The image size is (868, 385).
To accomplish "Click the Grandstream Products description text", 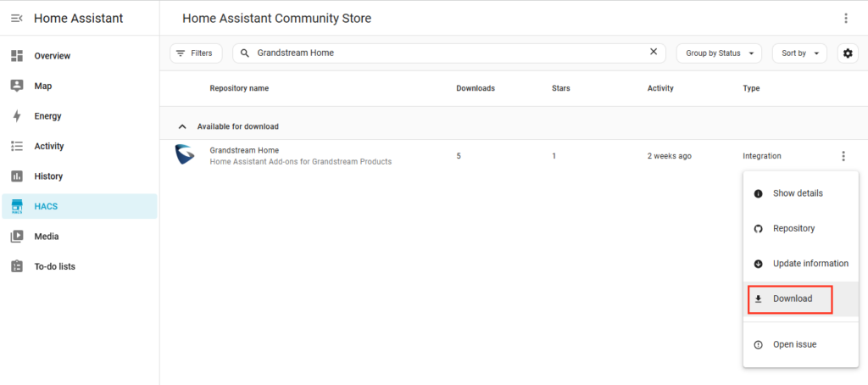I will click(301, 162).
